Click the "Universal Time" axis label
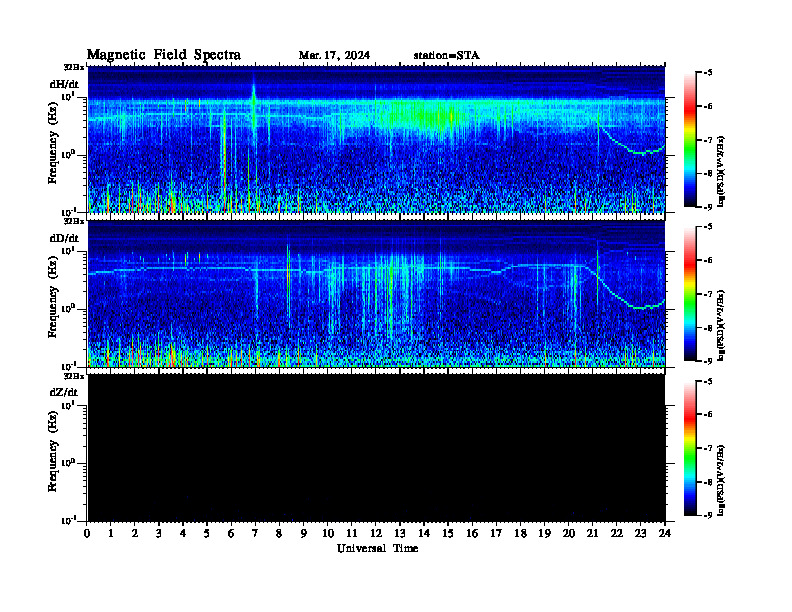The width and height of the screenshot is (792, 612). (377, 548)
